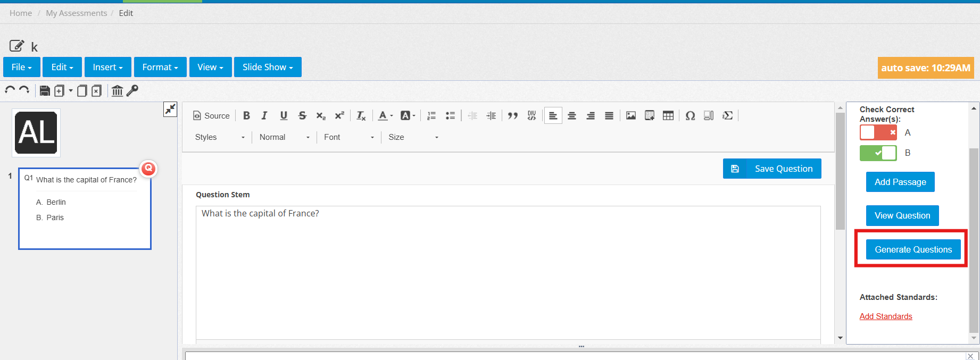
Task: Expand the Font dropdown list
Action: [348, 137]
